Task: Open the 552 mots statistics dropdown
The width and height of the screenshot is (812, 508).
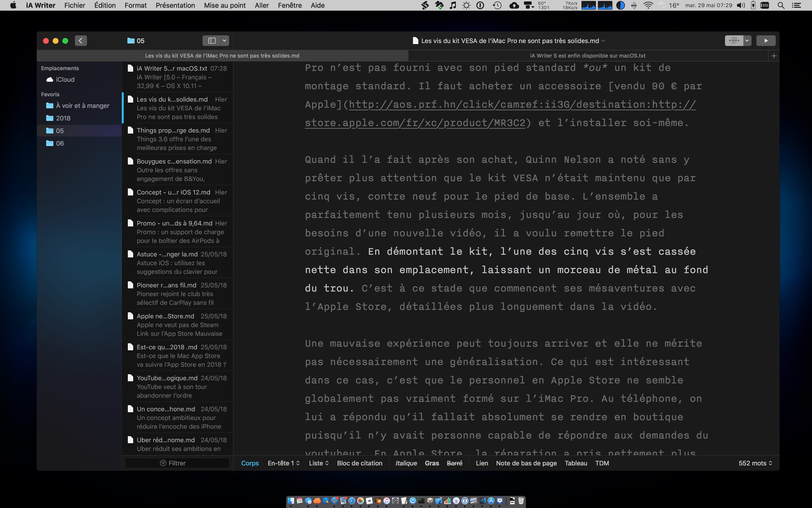Action: tap(755, 463)
